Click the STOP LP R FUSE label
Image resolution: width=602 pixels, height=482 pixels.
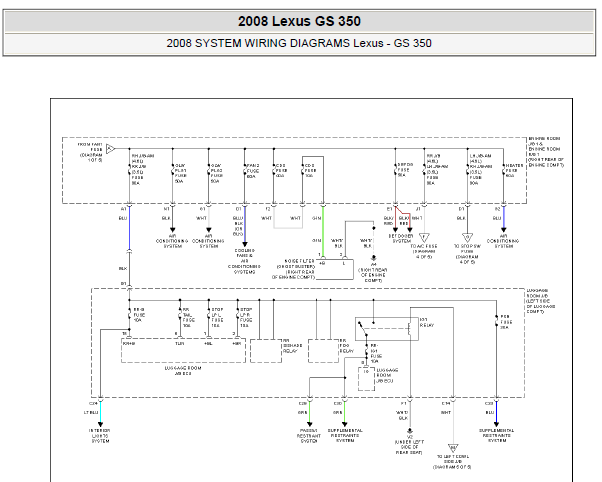click(x=246, y=317)
